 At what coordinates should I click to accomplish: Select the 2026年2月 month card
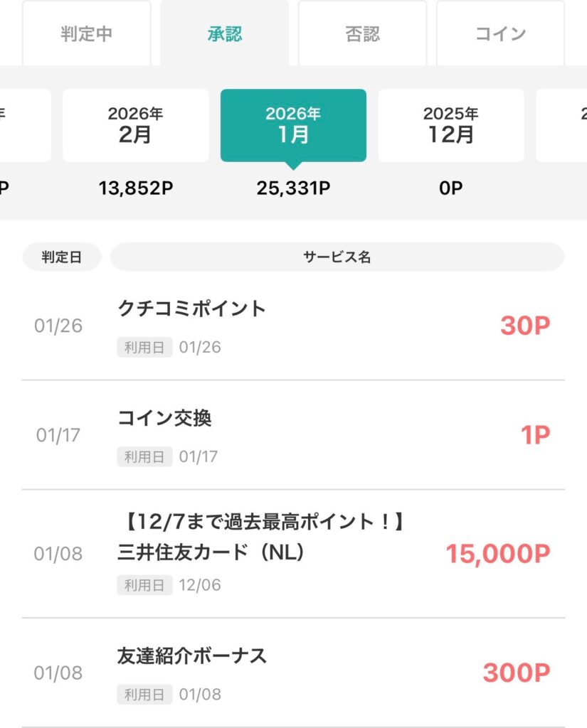pyautogui.click(x=135, y=125)
